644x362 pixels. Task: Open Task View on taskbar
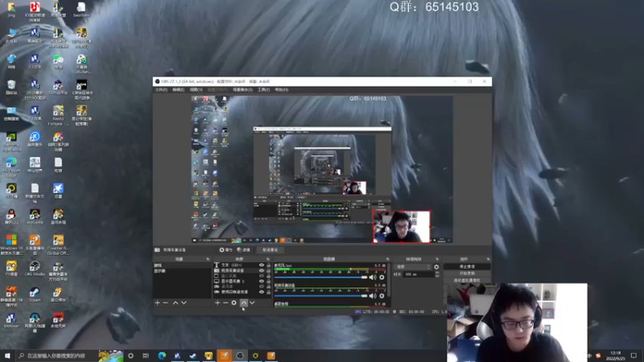(146, 356)
